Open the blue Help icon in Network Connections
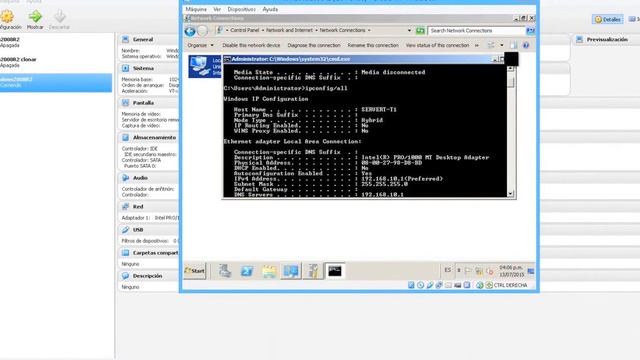640x360 pixels. point(526,45)
